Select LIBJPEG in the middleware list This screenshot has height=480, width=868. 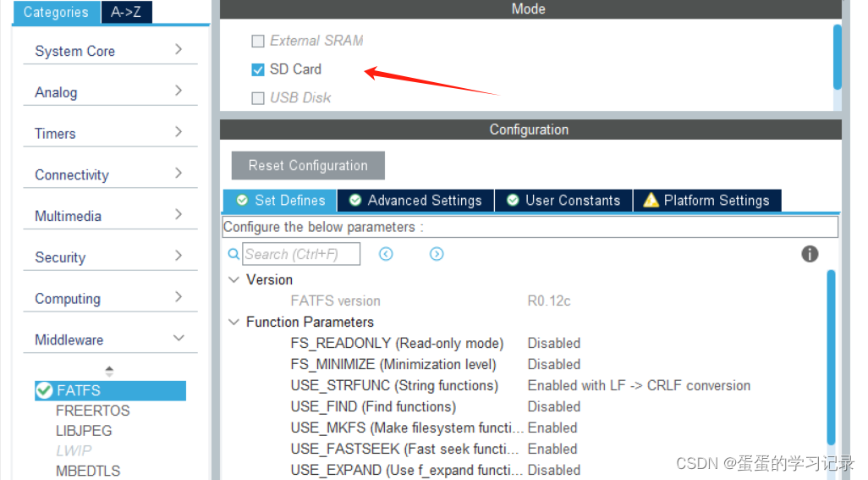(84, 431)
